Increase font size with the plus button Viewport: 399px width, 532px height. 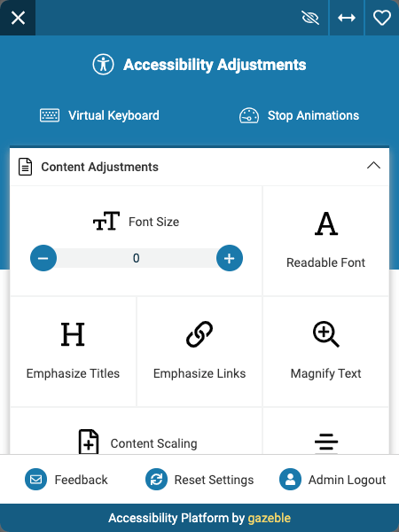coord(230,258)
